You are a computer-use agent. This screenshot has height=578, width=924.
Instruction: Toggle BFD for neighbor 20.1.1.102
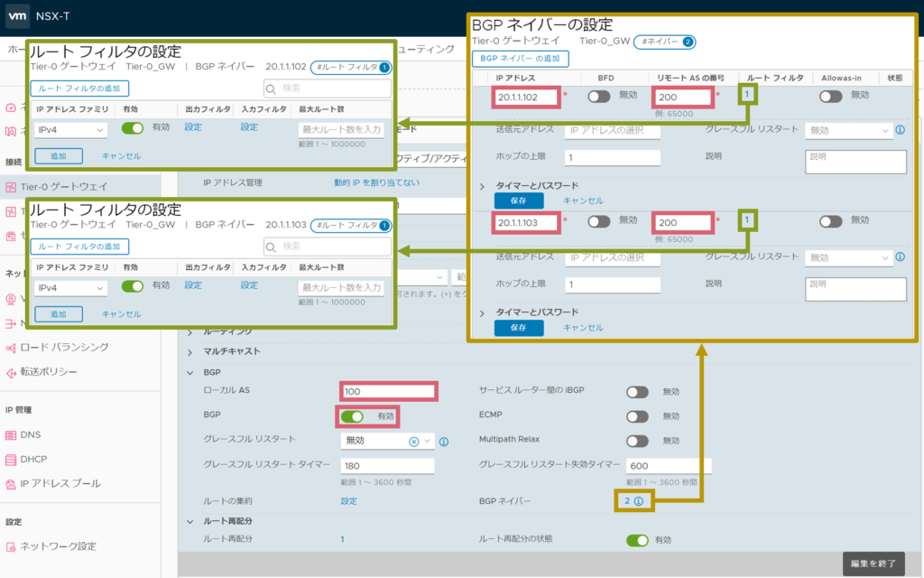pyautogui.click(x=599, y=97)
